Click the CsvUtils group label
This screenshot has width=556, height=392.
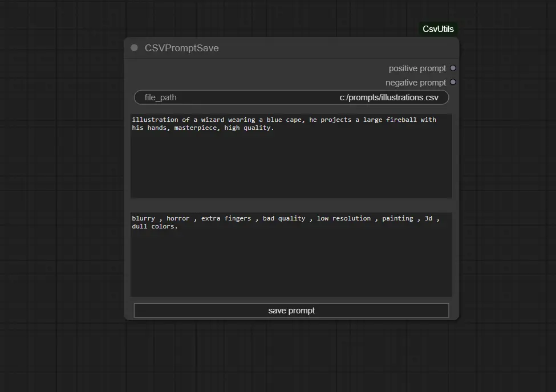[438, 28]
